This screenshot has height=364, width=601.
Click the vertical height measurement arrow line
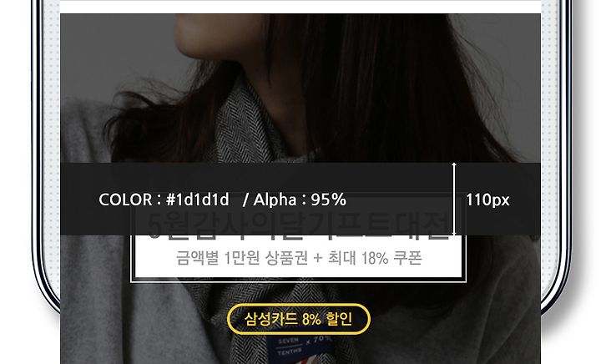pyautogui.click(x=454, y=199)
